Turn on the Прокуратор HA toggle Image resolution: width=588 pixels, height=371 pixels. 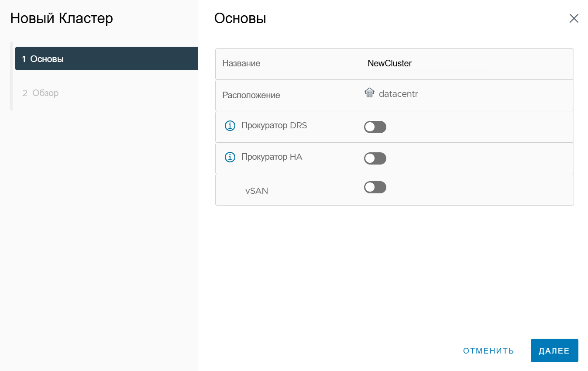coord(375,158)
